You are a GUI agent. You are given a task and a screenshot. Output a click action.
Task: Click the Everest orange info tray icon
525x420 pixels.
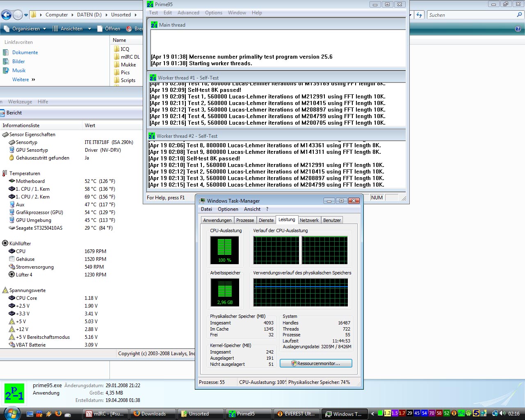click(454, 413)
